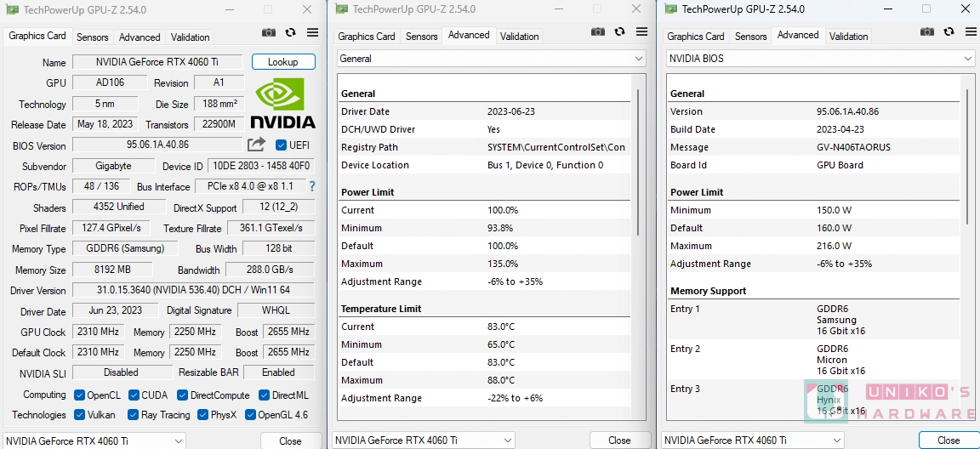Click GPU-Z title bar icon in left window
980x449 pixels.
click(10, 9)
